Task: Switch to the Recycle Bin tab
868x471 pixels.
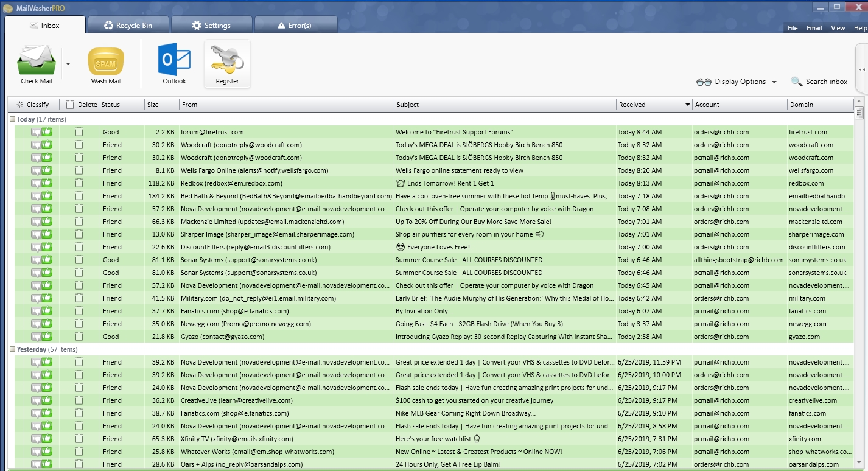Action: pos(128,25)
